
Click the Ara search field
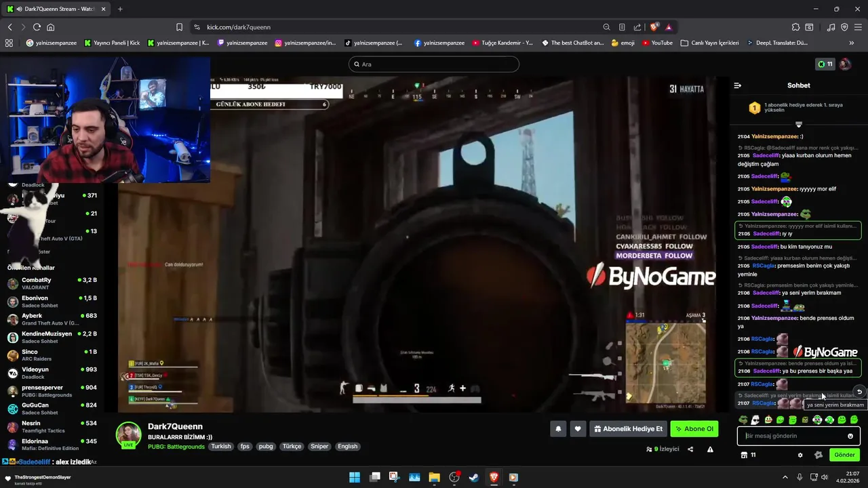434,64
